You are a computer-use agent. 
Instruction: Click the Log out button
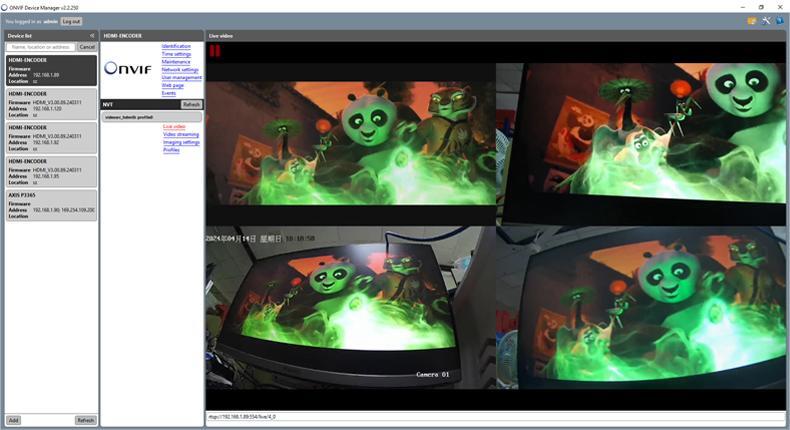(71, 22)
